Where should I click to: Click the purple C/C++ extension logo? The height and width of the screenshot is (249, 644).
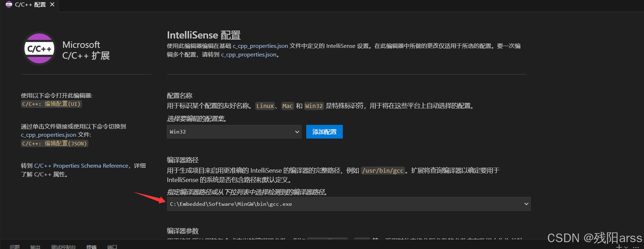[40, 49]
